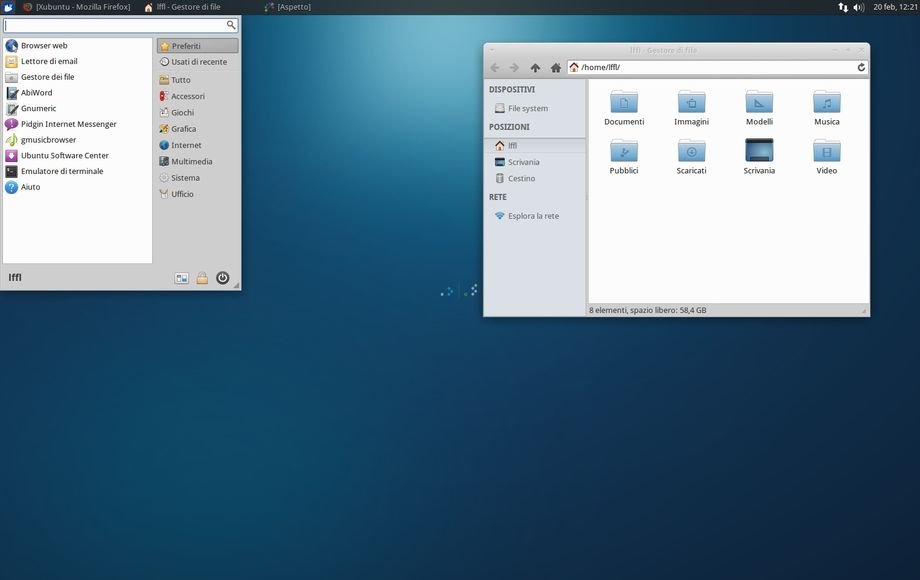The width and height of the screenshot is (920, 580).
Task: Click the power/logout button in Whisker menu
Action: pos(223,278)
